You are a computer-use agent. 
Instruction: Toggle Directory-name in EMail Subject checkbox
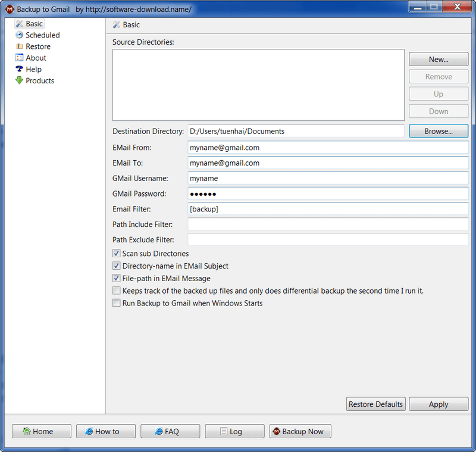(116, 266)
